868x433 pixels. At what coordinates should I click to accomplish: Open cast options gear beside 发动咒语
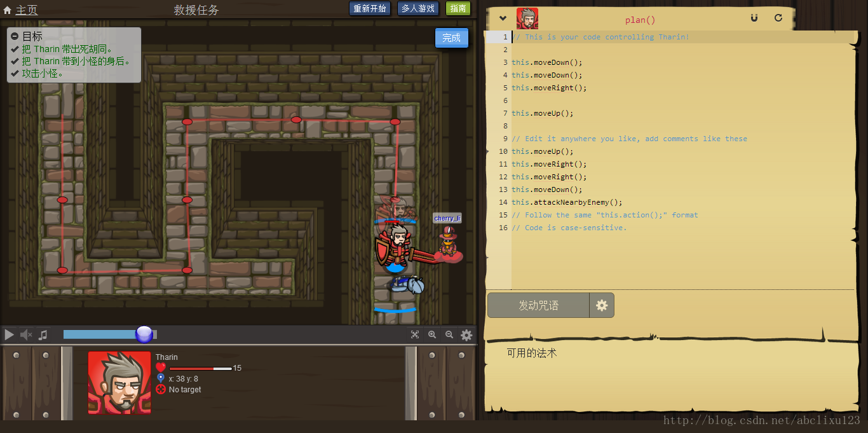tap(602, 305)
